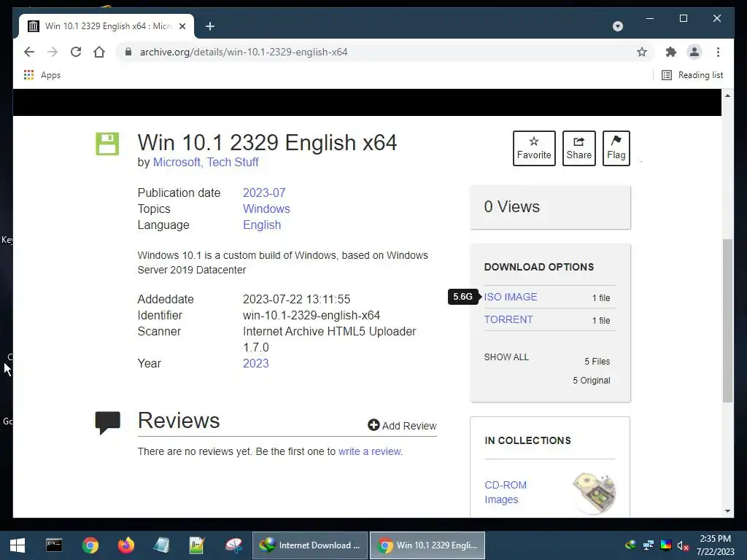Viewport: 747px width, 560px height.
Task: Click the Internet Download Manager tray icon
Action: (630, 545)
